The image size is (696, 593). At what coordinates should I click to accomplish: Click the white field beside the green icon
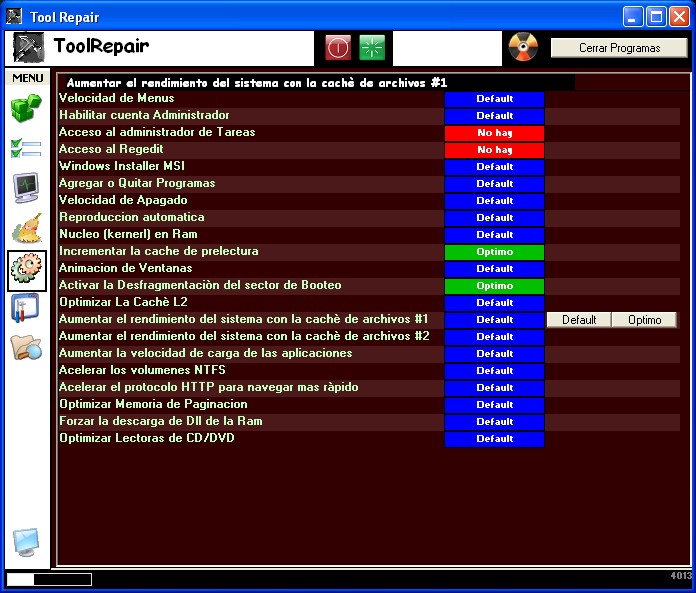(x=447, y=48)
